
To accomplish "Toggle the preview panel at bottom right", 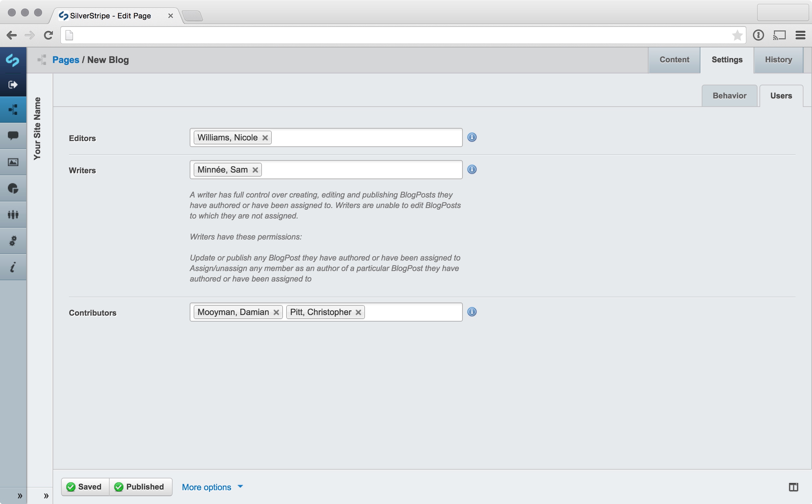I will click(x=794, y=487).
